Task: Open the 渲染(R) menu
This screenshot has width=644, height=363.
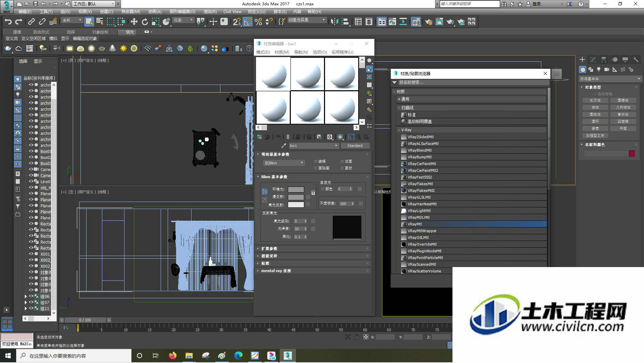Action: click(210, 11)
